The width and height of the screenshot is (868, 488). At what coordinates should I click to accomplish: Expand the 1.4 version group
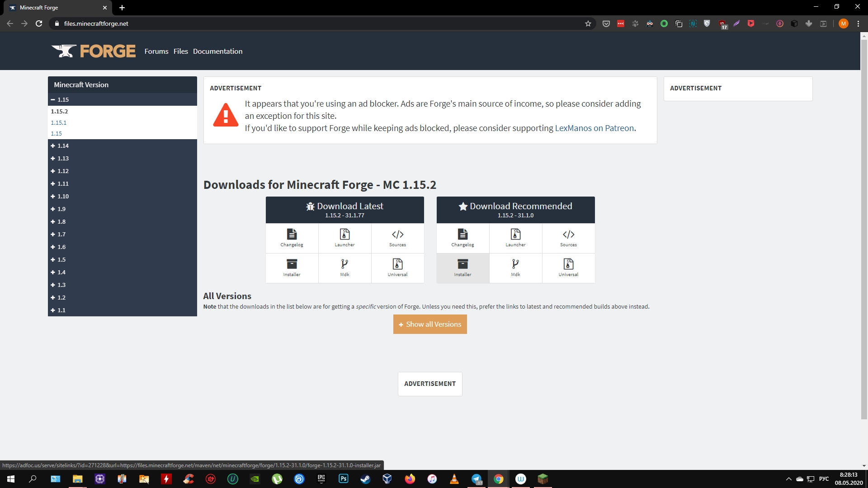(123, 272)
